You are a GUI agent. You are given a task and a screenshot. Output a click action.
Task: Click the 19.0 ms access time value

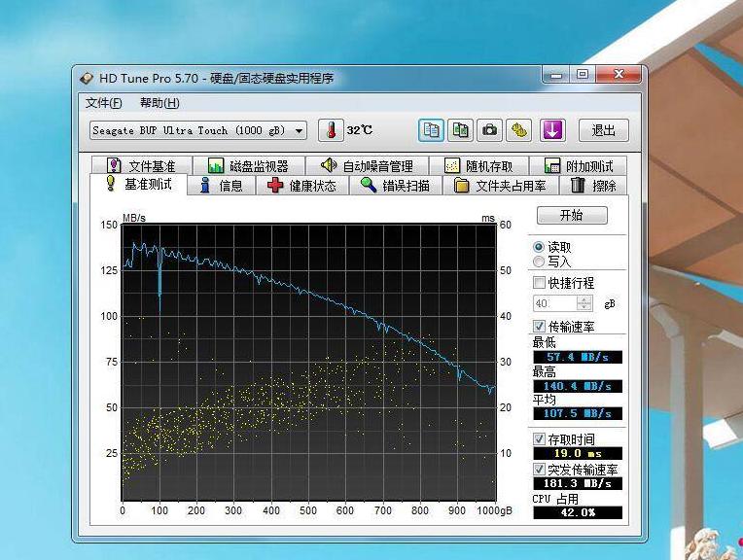coord(578,453)
